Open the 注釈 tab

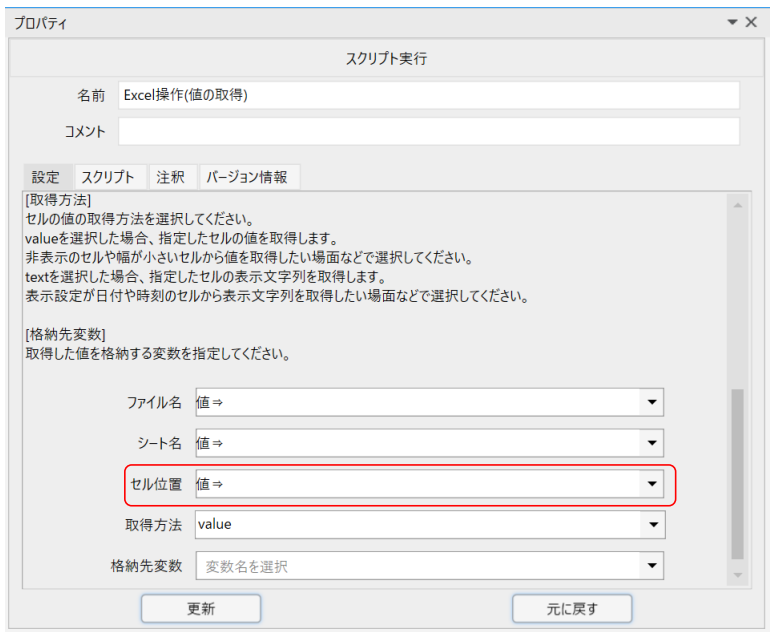173,177
